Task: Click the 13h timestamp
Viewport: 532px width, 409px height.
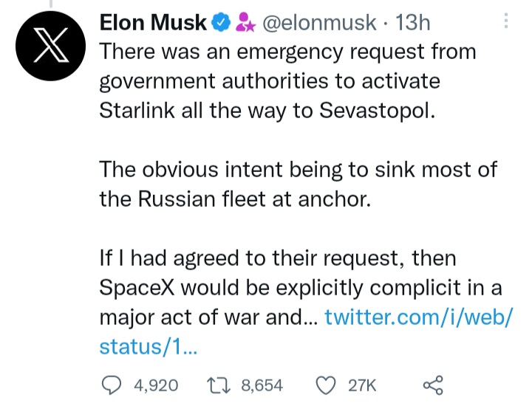Action: pyautogui.click(x=413, y=24)
